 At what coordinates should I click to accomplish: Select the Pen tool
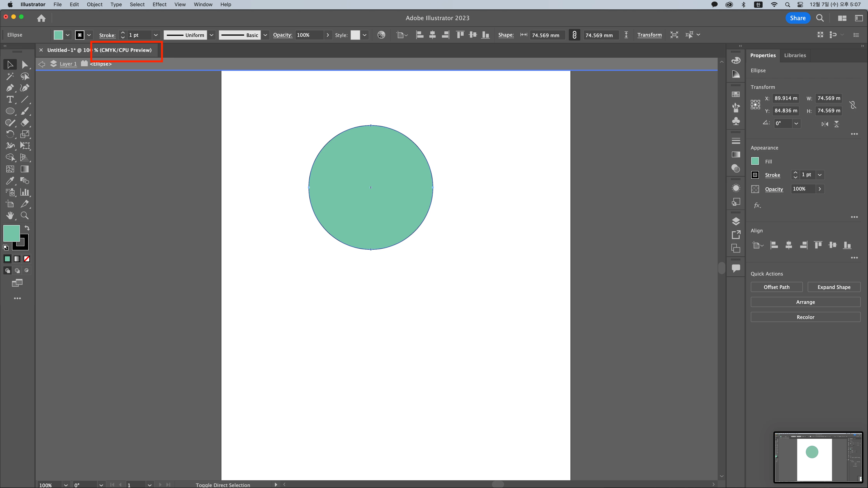point(10,88)
